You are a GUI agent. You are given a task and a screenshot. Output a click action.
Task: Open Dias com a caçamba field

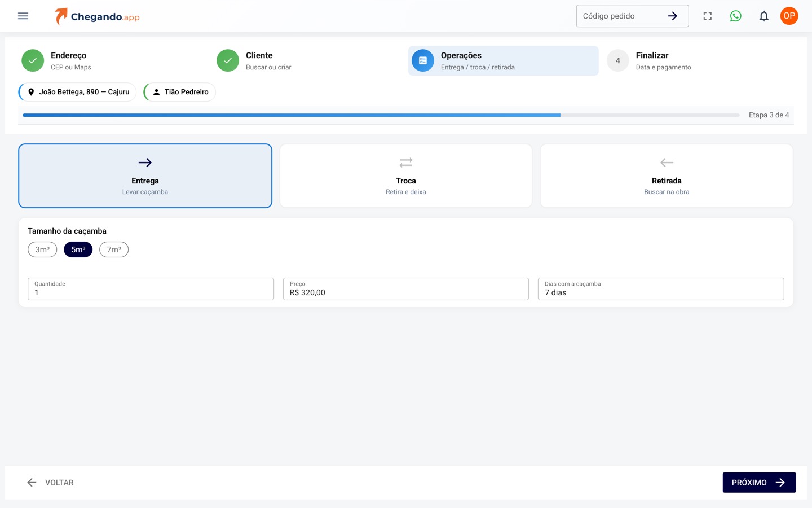[661, 289]
